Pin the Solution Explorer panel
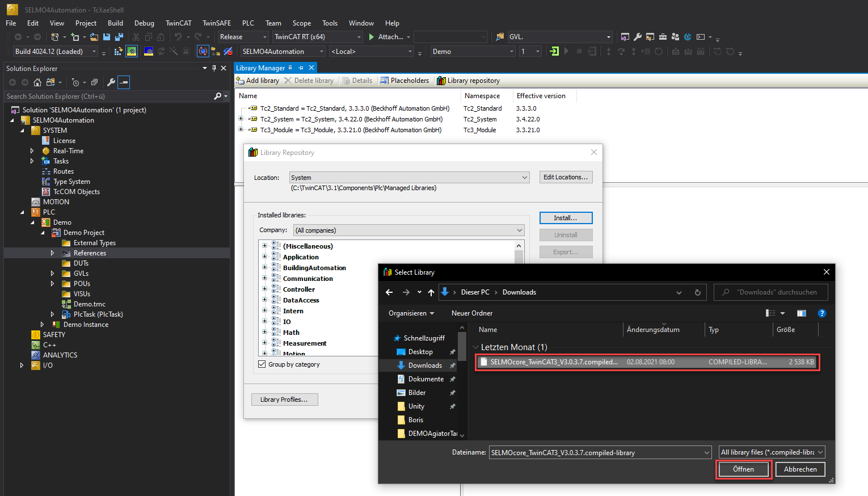The width and height of the screenshot is (868, 496). tap(214, 68)
